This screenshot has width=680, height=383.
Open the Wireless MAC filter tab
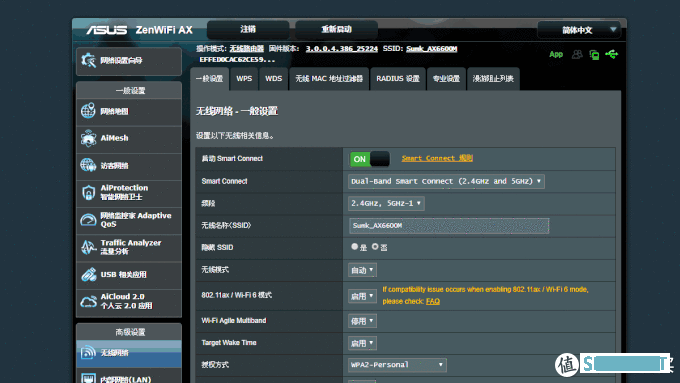tap(329, 79)
